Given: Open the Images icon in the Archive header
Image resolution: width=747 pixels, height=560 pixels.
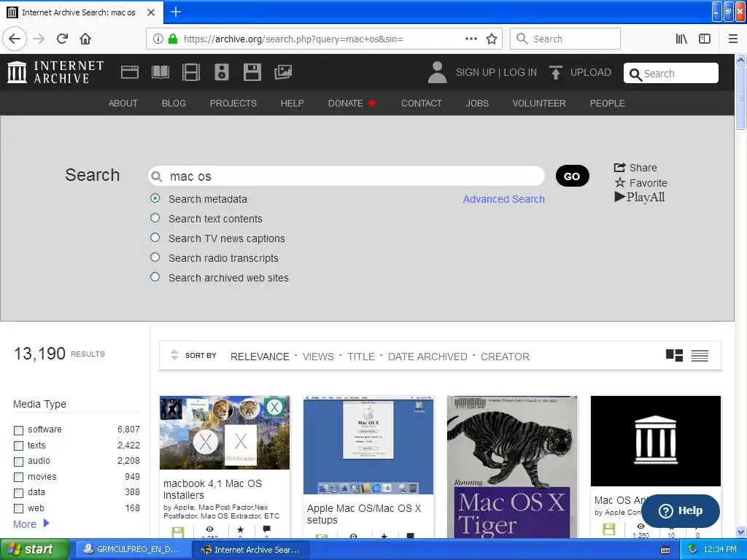Looking at the screenshot, I should point(283,72).
